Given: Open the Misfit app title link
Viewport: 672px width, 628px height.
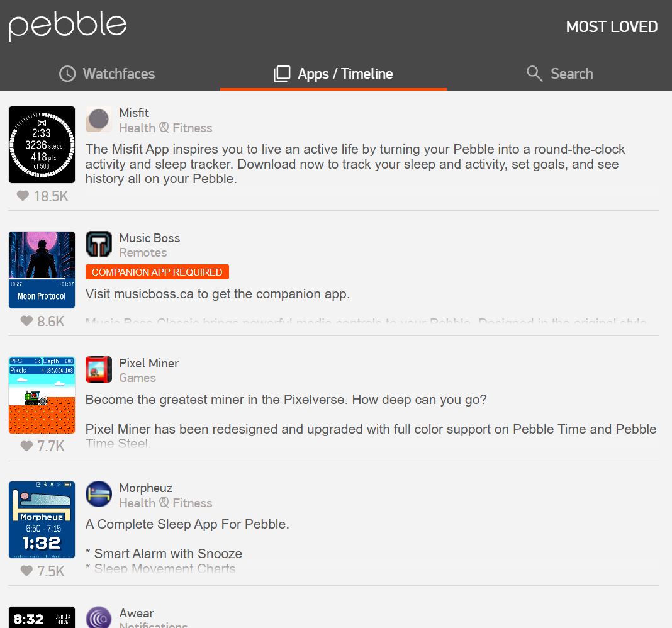Looking at the screenshot, I should (x=134, y=113).
